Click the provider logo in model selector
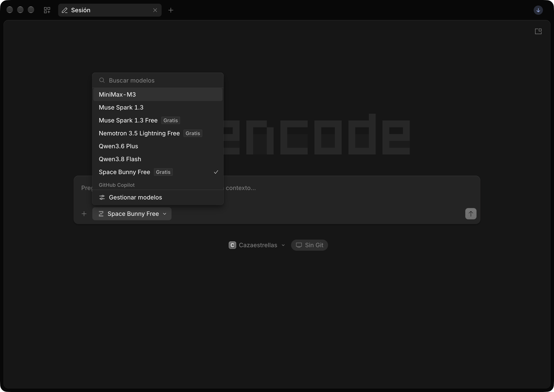 click(101, 214)
